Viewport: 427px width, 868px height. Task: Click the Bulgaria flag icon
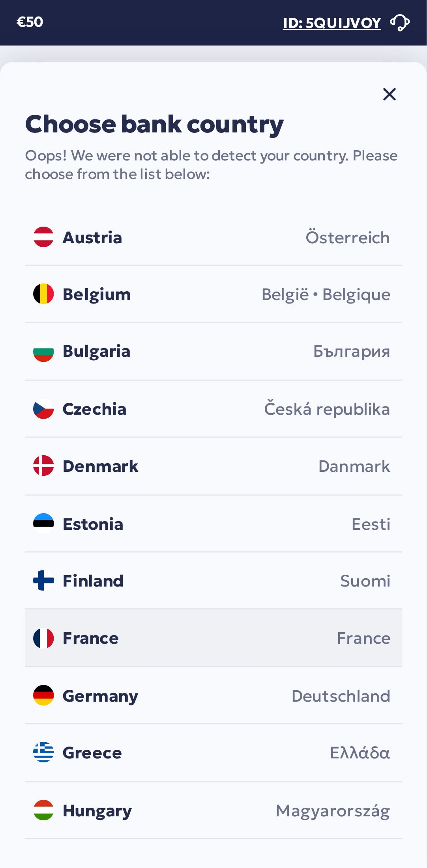[43, 351]
